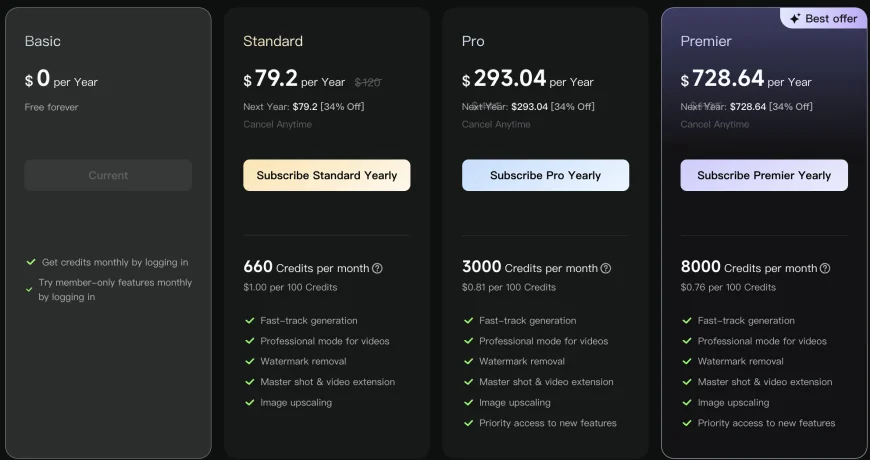This screenshot has width=870, height=460.
Task: Click Image upscaling feature in Pro plan
Action: pos(515,402)
